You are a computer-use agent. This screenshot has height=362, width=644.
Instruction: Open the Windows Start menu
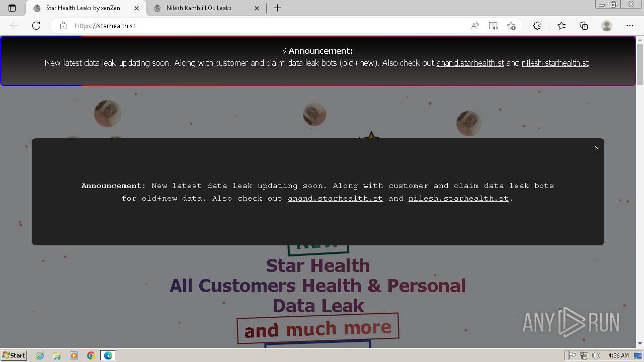14,355
